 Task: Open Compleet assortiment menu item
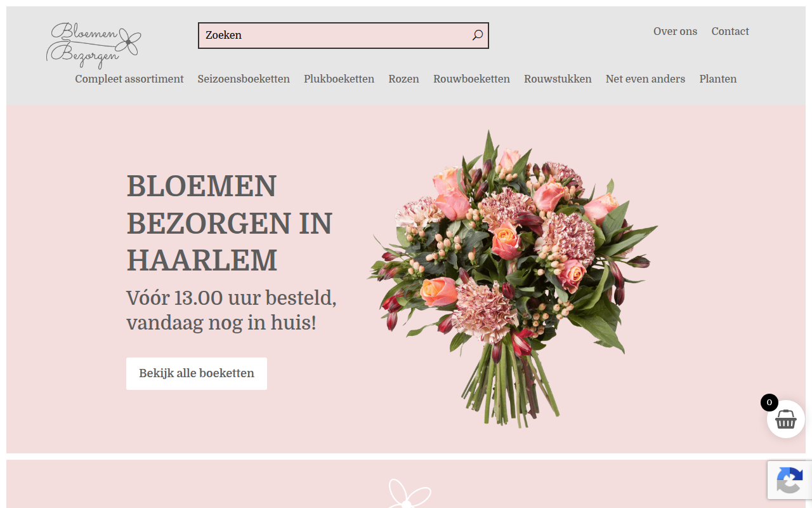pyautogui.click(x=129, y=79)
